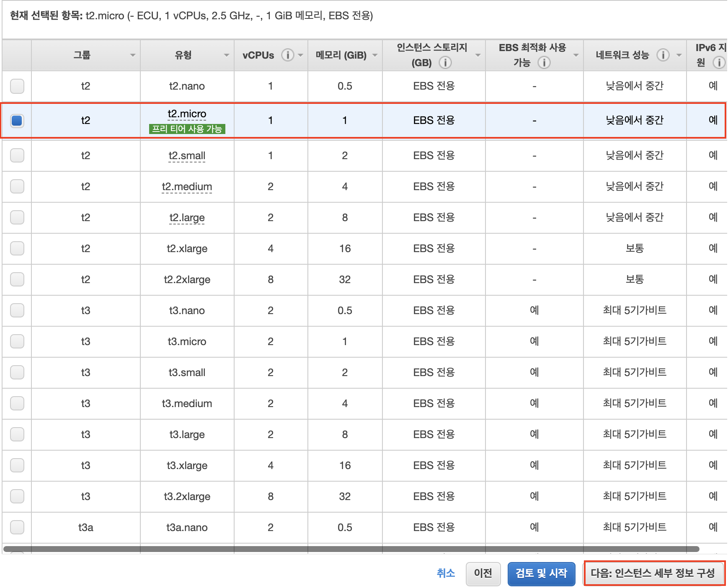The image size is (728, 588).
Task: Click the t3.nano type cell
Action: [x=187, y=311]
